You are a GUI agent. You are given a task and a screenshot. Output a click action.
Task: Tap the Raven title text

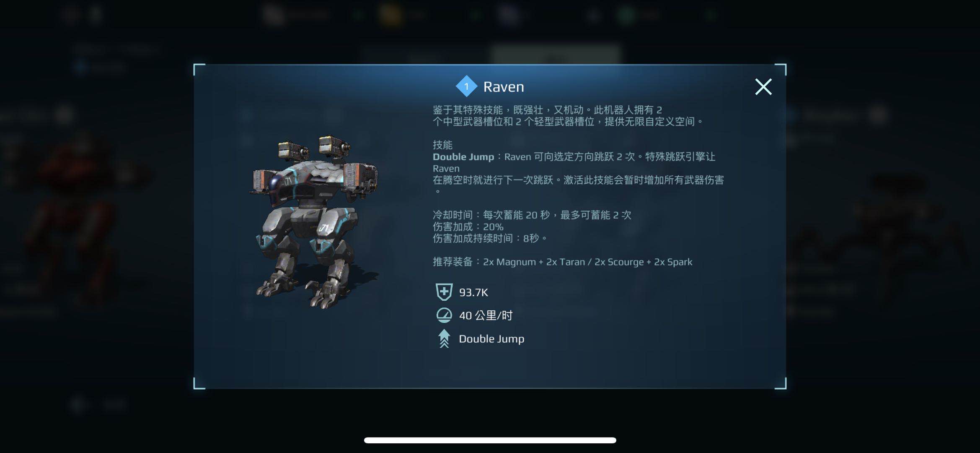click(x=504, y=87)
